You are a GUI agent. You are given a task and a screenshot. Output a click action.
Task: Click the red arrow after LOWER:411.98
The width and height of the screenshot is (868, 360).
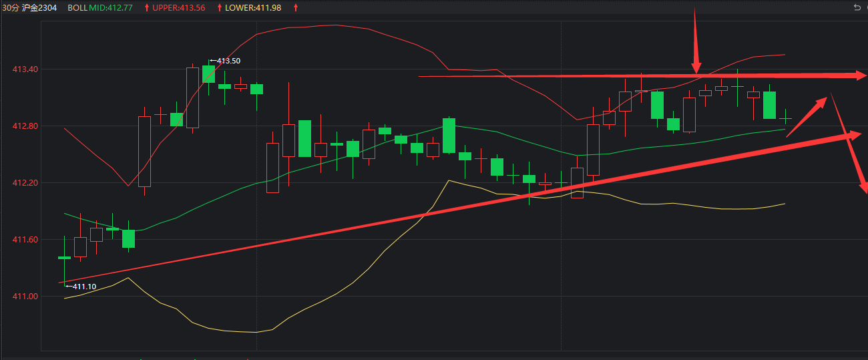[x=296, y=8]
